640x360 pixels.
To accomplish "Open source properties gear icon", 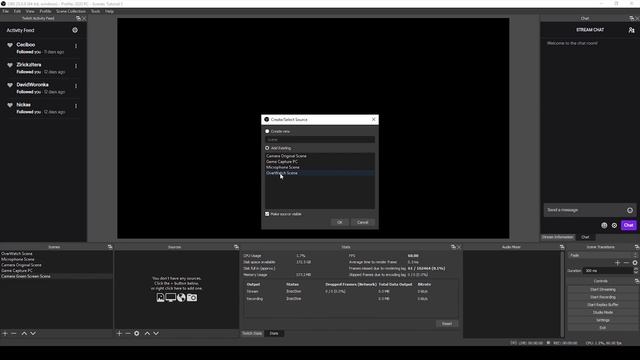I will (x=137, y=333).
